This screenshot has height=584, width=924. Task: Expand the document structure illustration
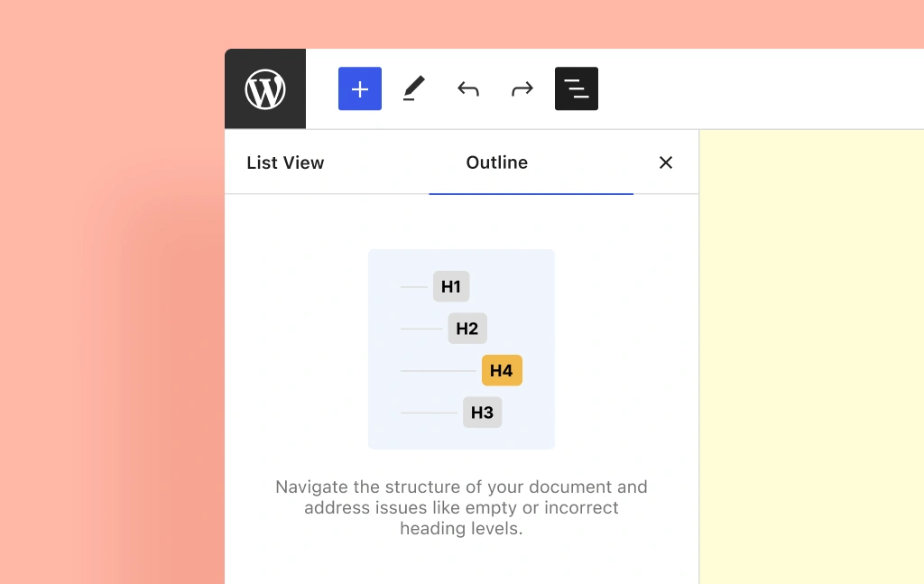[461, 349]
